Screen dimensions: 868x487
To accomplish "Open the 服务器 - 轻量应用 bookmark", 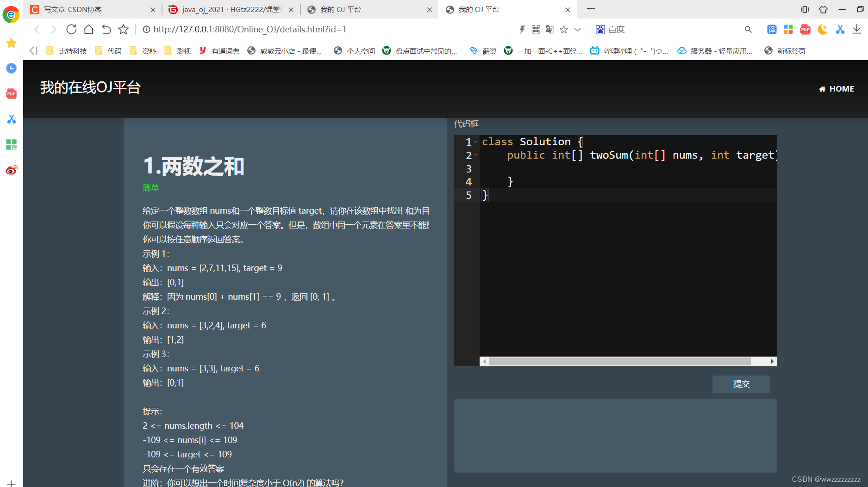I will tap(715, 51).
